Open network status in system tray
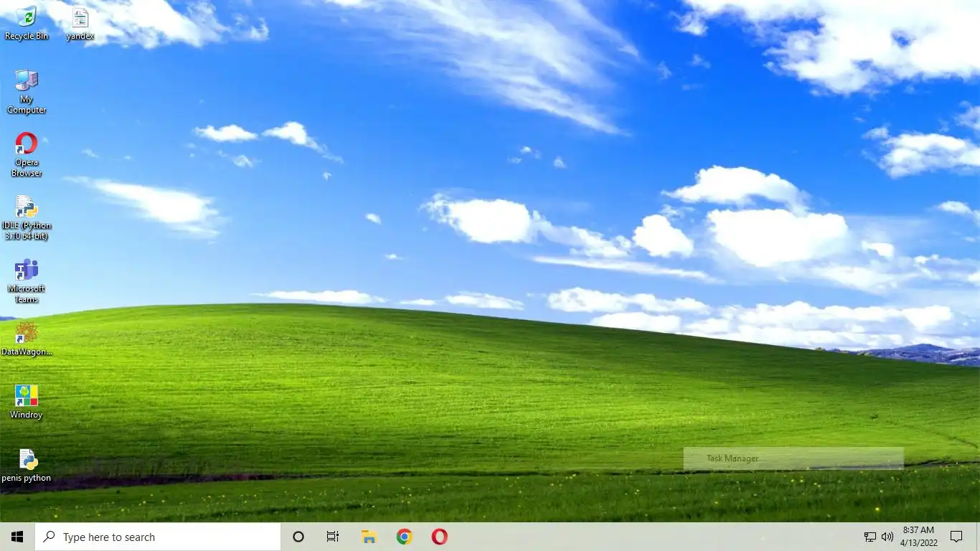The image size is (980, 551). click(870, 537)
